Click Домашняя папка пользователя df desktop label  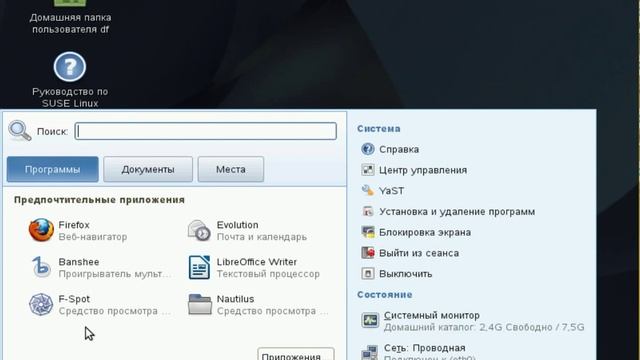[x=70, y=23]
